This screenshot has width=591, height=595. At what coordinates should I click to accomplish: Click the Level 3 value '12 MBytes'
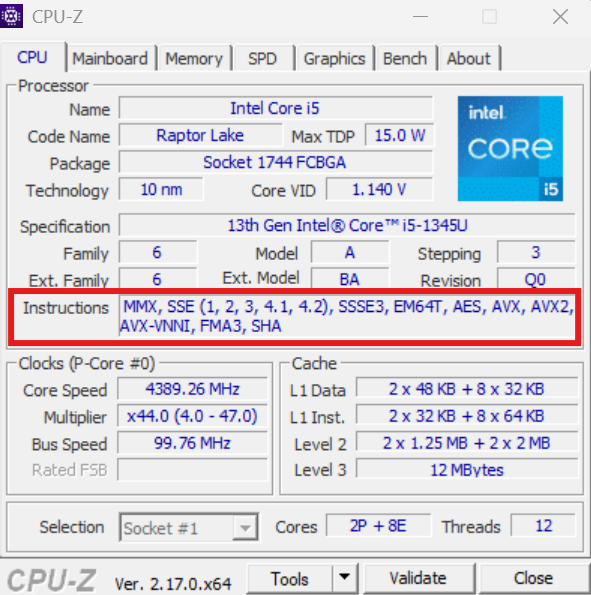click(467, 470)
